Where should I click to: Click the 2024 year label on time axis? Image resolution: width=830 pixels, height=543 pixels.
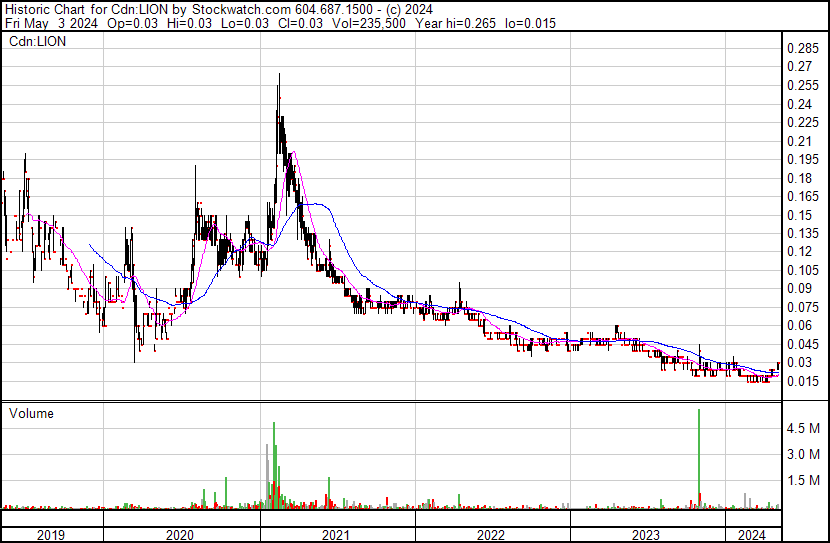coord(752,535)
